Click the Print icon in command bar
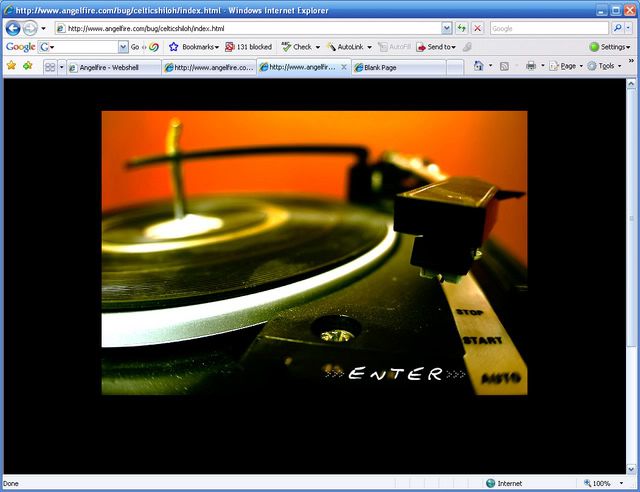The width and height of the screenshot is (640, 492). pyautogui.click(x=531, y=66)
